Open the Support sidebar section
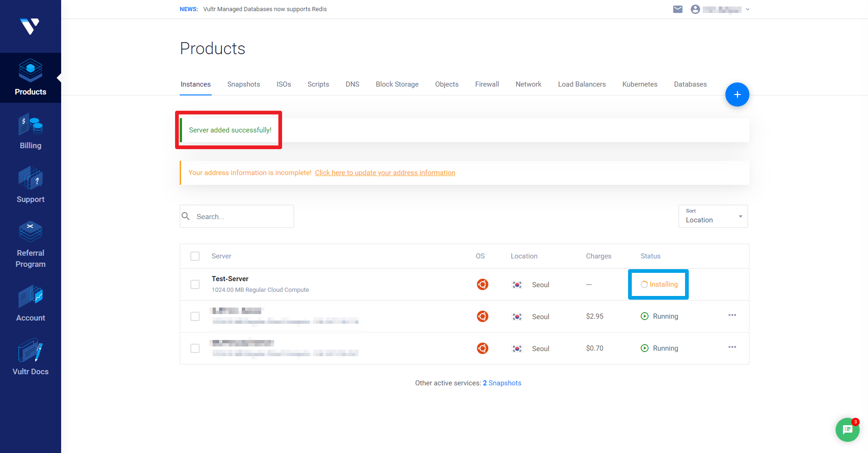This screenshot has height=453, width=868. [x=31, y=185]
